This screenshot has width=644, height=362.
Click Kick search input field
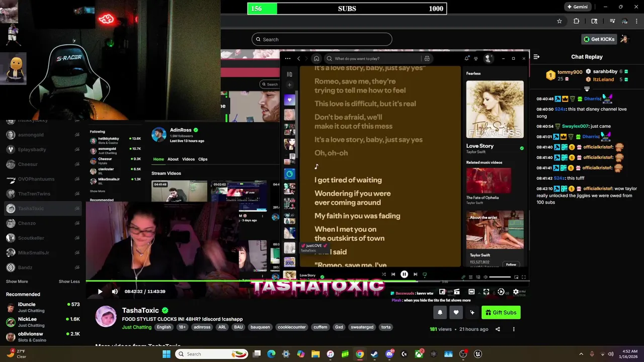322,39
